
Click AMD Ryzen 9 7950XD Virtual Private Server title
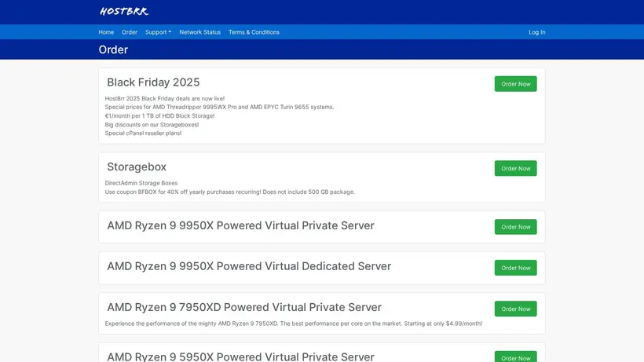[x=244, y=307]
